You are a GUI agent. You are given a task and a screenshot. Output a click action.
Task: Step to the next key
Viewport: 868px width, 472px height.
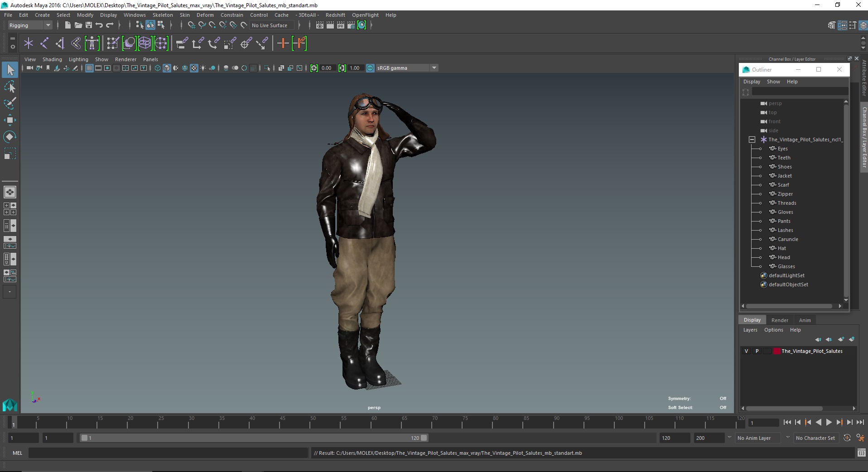839,422
